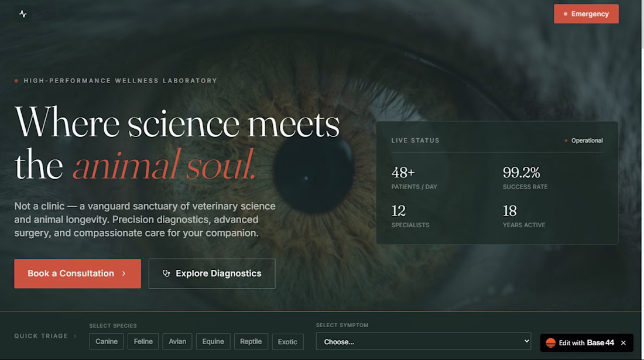Viewport: 644px width, 360px height.
Task: Click the LIVE STATUS heading
Action: pyautogui.click(x=415, y=140)
